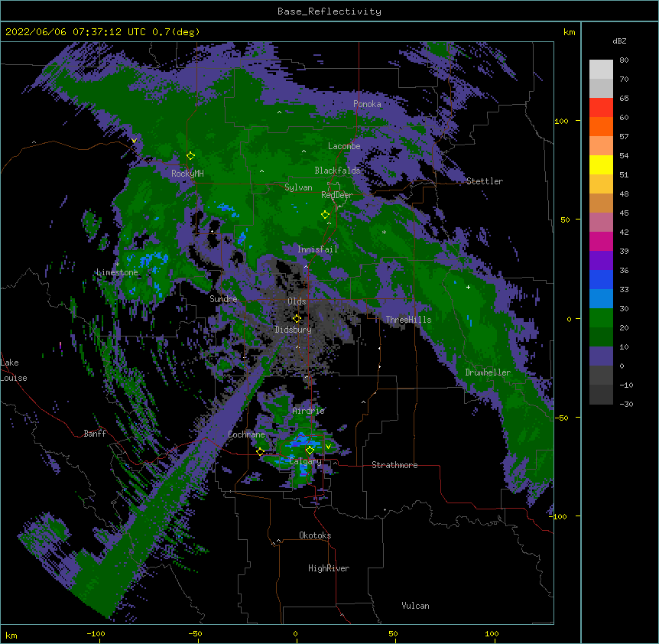Click the yellow diamond marker below Cochrane
Viewport: 659px width, 644px height.
[260, 452]
